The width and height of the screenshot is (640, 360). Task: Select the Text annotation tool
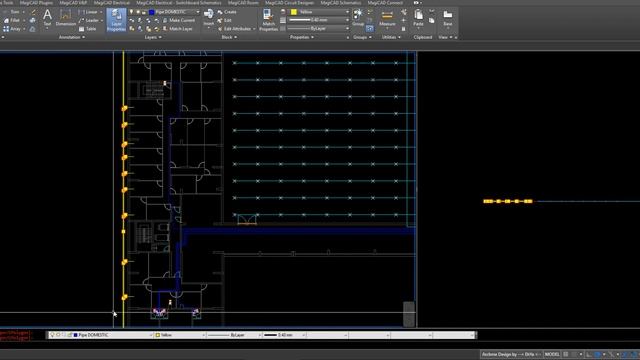47,18
